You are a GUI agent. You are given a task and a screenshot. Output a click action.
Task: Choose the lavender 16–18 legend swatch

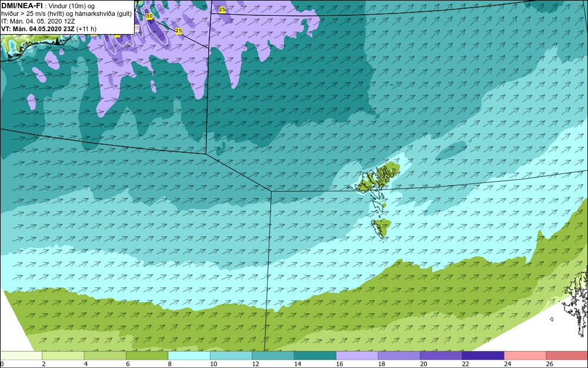point(357,356)
